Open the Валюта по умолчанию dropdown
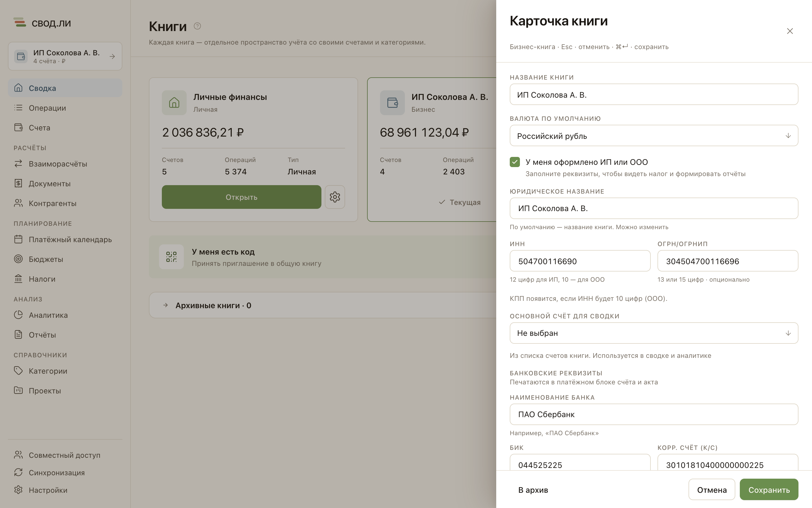812x508 pixels. pyautogui.click(x=654, y=135)
